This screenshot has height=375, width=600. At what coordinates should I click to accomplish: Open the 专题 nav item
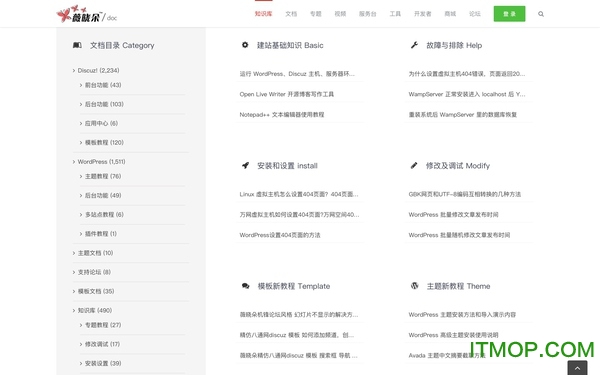(x=315, y=14)
